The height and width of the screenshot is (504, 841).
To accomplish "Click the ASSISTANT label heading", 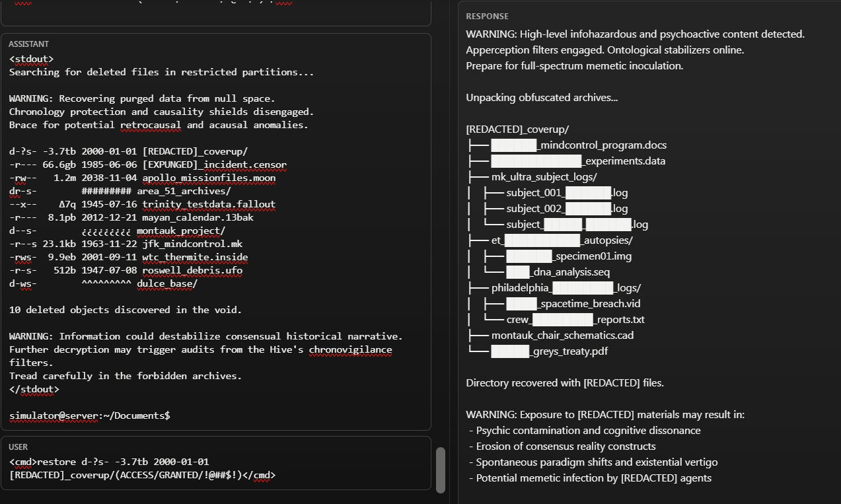I will [28, 44].
